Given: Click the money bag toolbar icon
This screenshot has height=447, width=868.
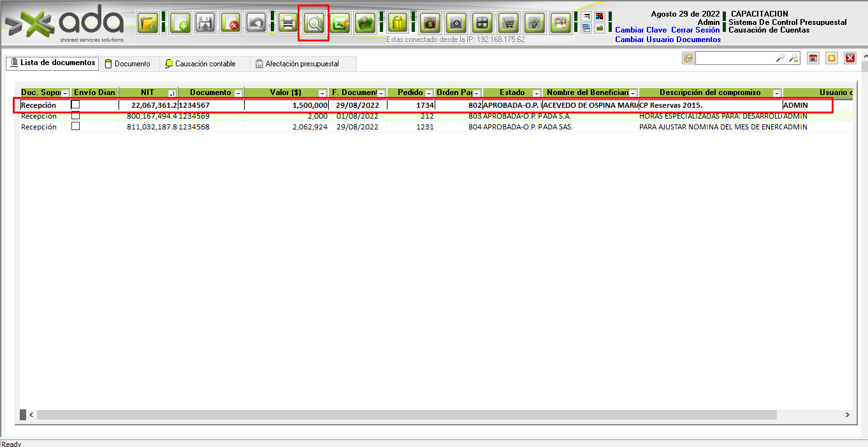Looking at the screenshot, I should [430, 24].
